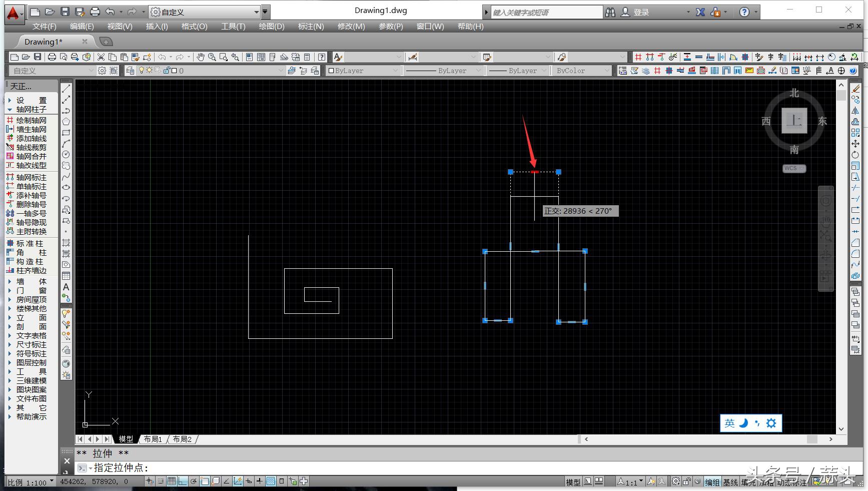Viewport: 868px width, 491px height.
Task: Expand the 墙体 category in side panel
Action: coord(31,281)
